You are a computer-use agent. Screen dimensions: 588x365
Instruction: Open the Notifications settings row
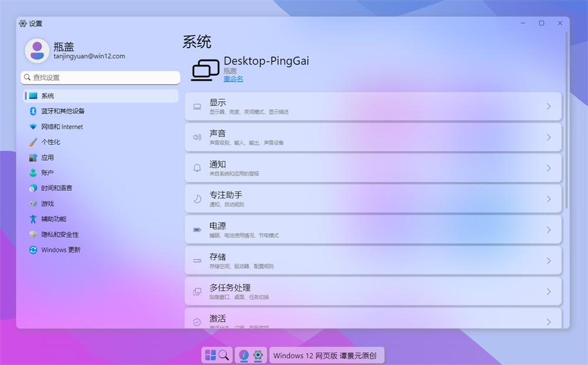(x=373, y=168)
